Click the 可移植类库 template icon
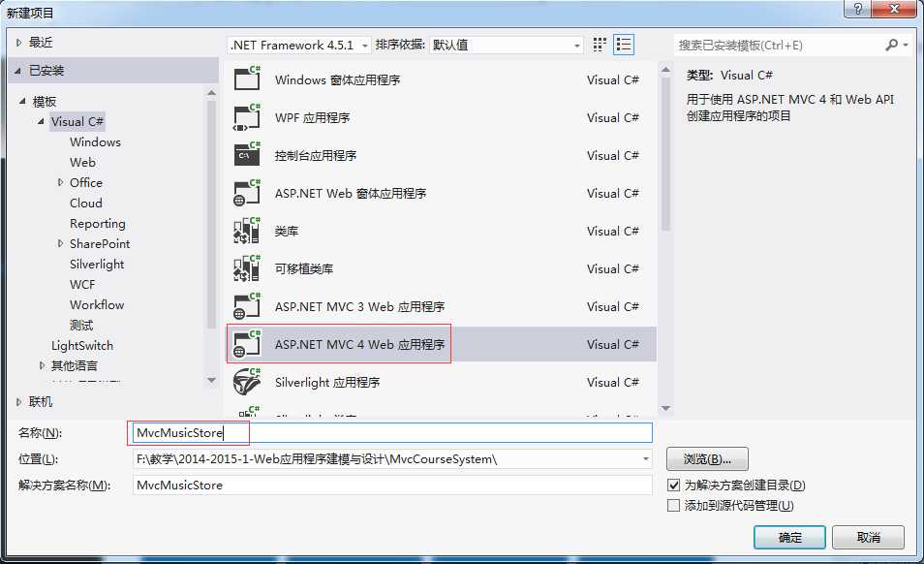Screen dimensions: 924x564 click(x=247, y=267)
